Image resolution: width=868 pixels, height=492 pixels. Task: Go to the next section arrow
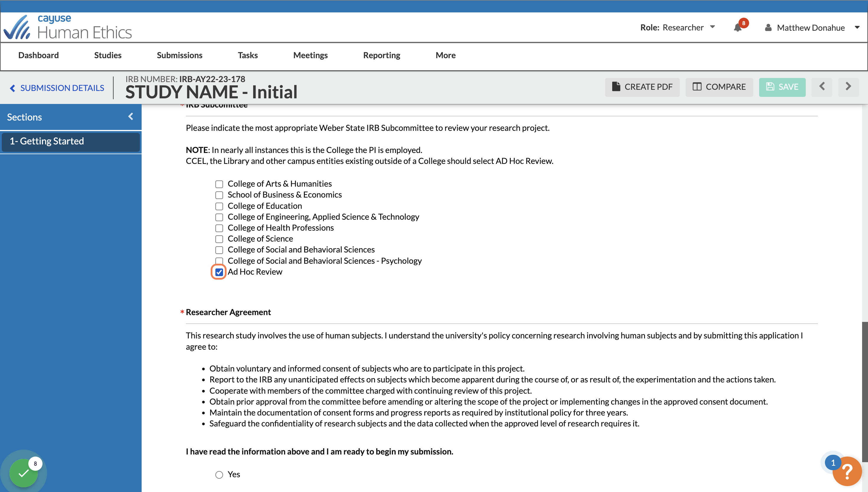coord(848,87)
